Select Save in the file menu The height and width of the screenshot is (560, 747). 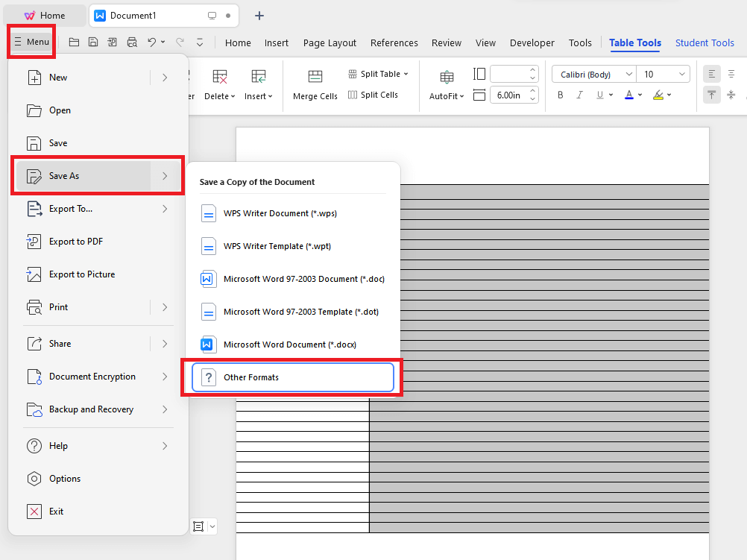pos(98,143)
